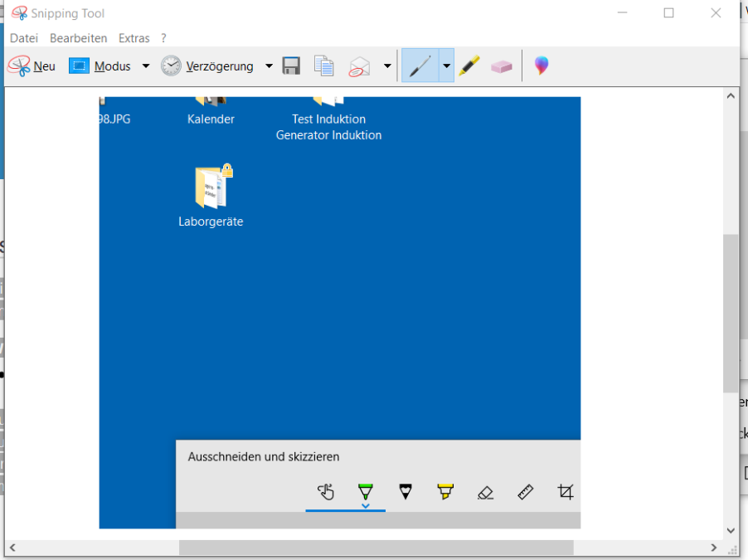Select the pink Eraser tool
The height and width of the screenshot is (560, 748).
tap(501, 66)
